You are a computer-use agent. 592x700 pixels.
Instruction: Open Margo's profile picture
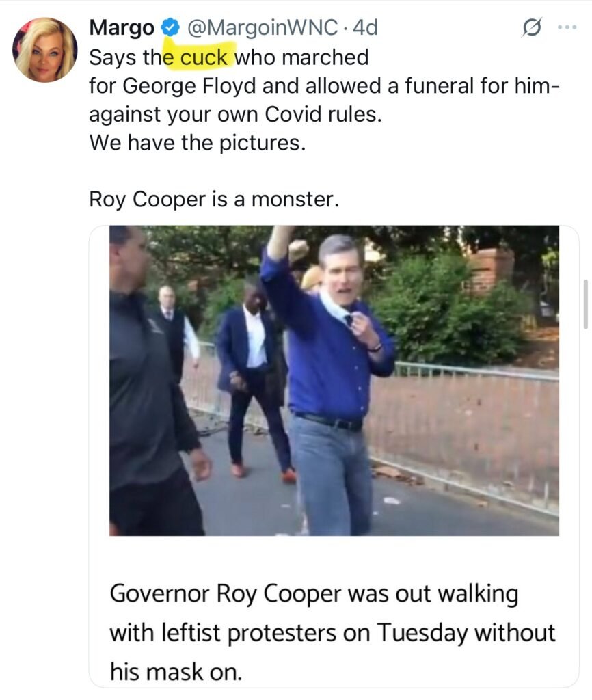44,50
